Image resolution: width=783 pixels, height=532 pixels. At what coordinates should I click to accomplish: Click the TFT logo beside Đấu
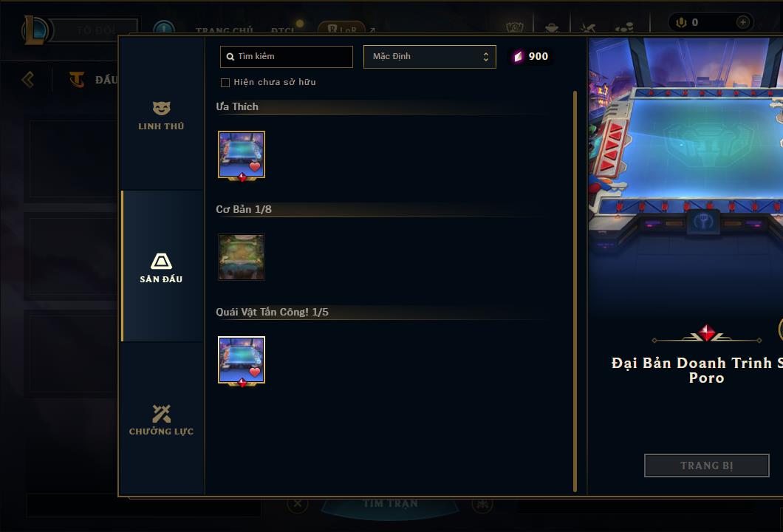tap(76, 79)
